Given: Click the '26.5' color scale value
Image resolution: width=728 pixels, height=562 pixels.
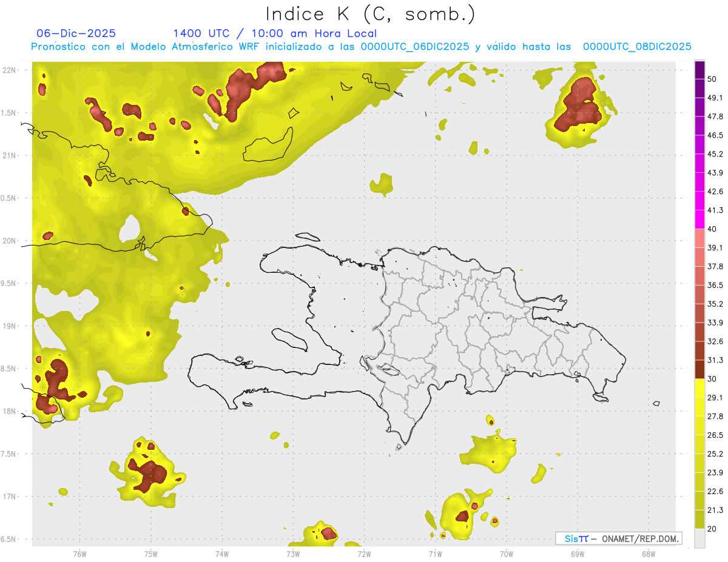Looking at the screenshot, I should (x=715, y=435).
